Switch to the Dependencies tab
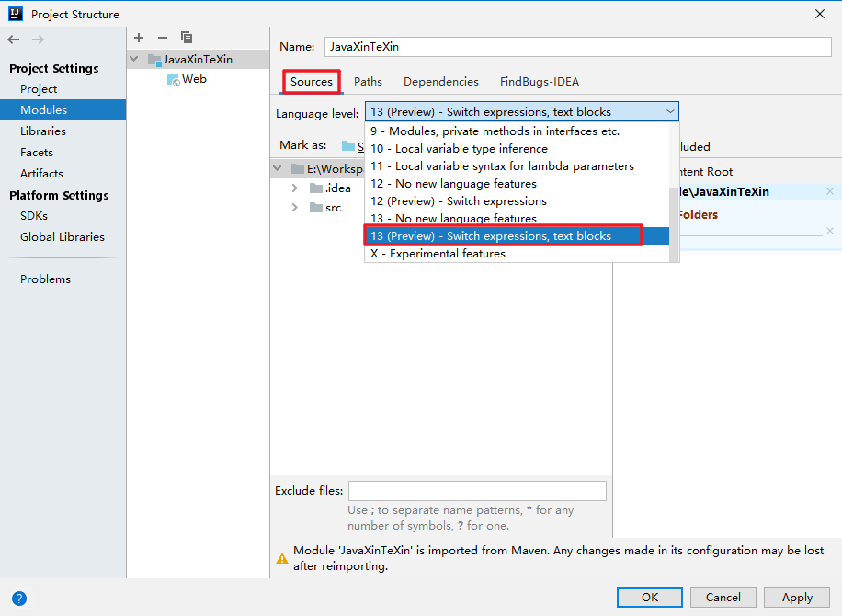 click(441, 82)
